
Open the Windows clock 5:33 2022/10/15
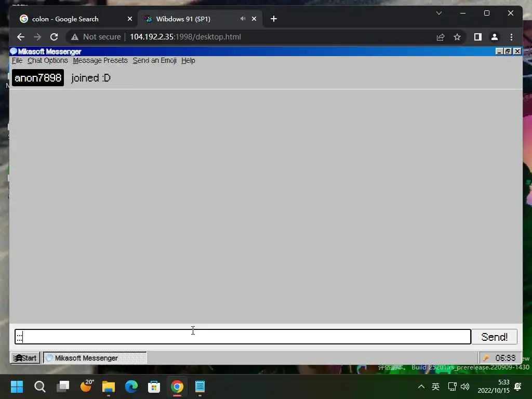(494, 387)
